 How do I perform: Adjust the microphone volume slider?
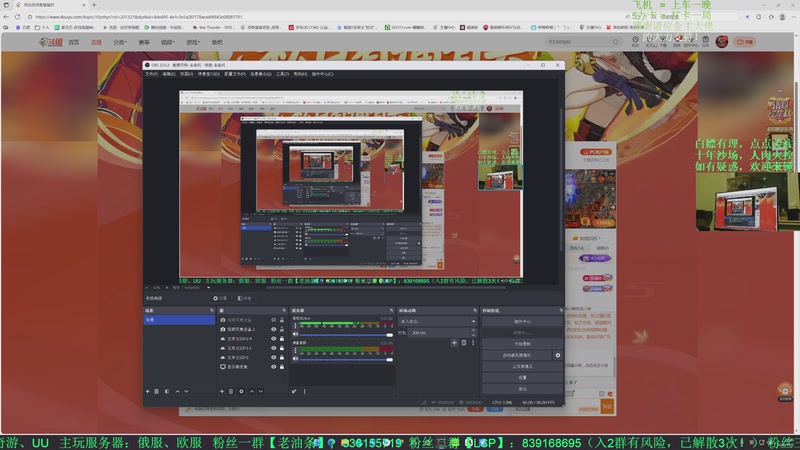[x=346, y=335]
